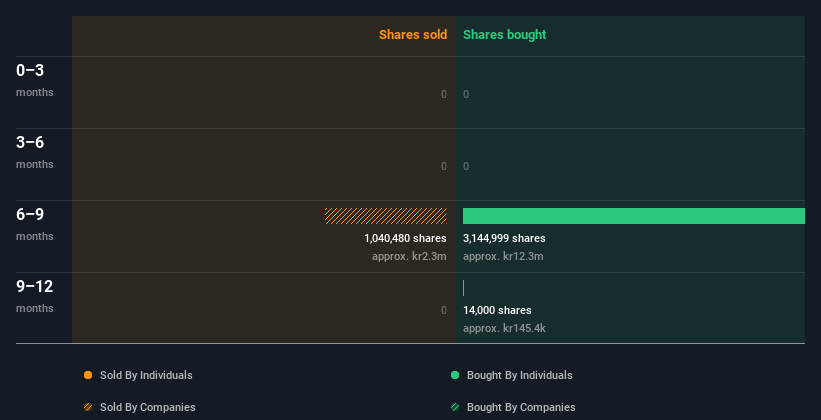Select the 0–3 months row label
The image size is (821, 420).
pyautogui.click(x=35, y=80)
